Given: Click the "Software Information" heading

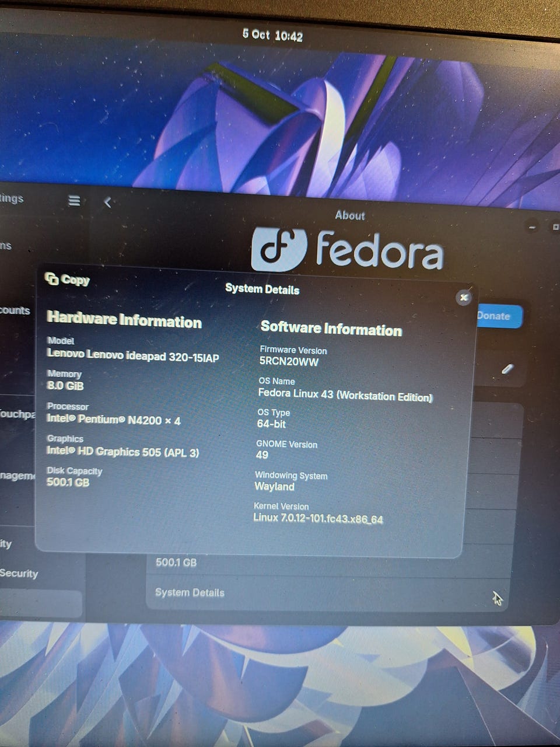Looking at the screenshot, I should (x=331, y=329).
